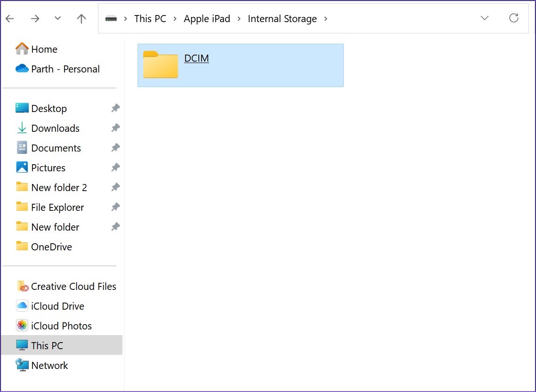
Task: Click the Home house icon
Action: tap(22, 48)
